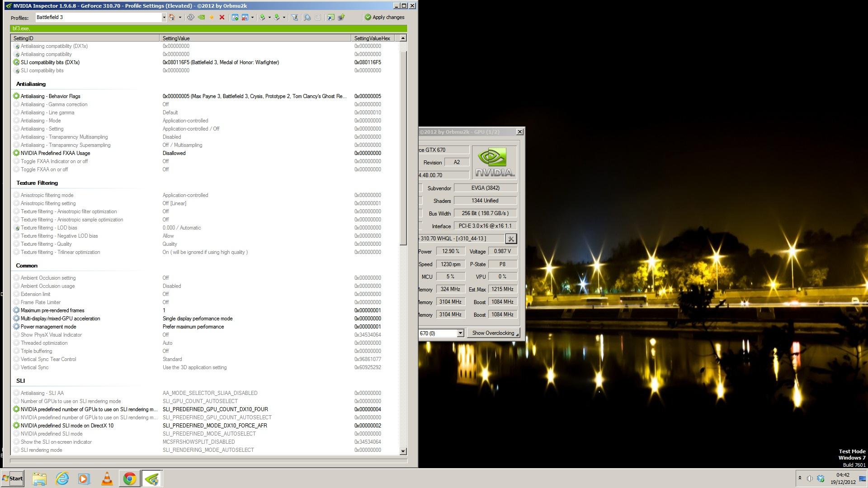868x488 pixels.
Task: Toggle gear icon of Power management mode
Action: tap(16, 327)
